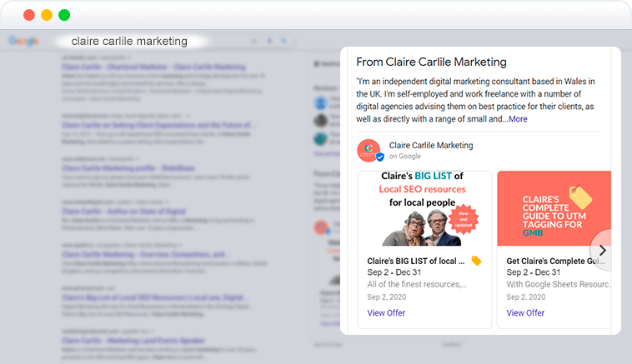Click the All of the finest resources text
This screenshot has width=632, height=364.
pos(417,284)
